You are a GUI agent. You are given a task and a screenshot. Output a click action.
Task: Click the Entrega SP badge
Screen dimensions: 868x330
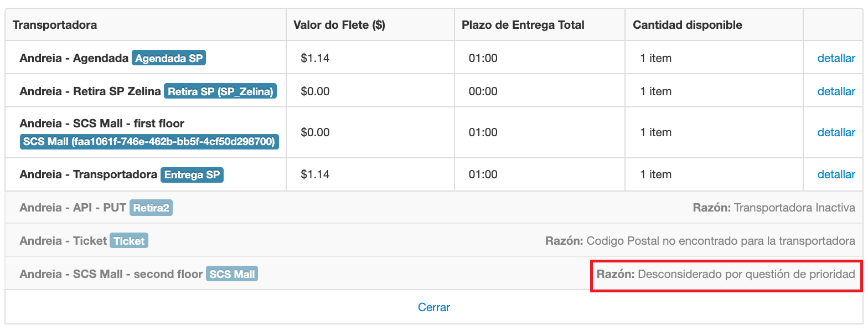(192, 174)
